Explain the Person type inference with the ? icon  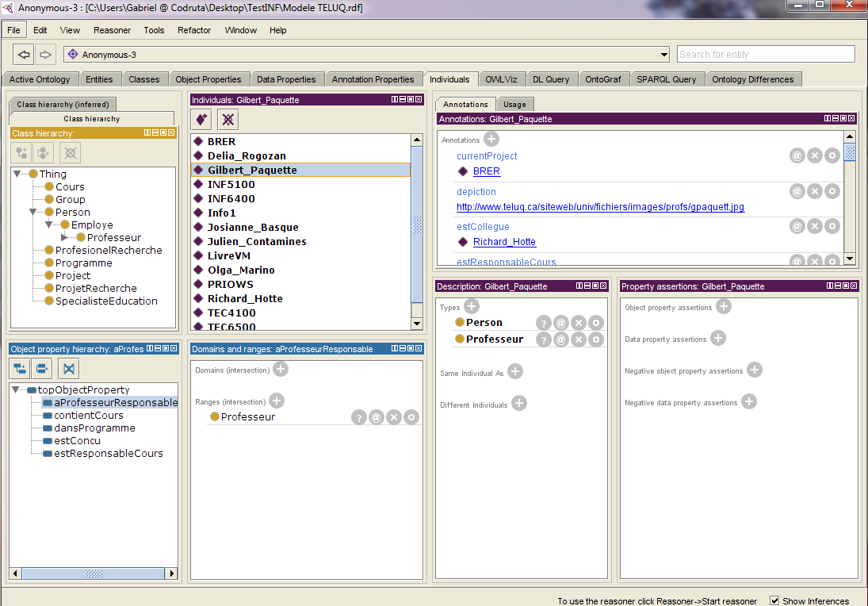[x=544, y=323]
